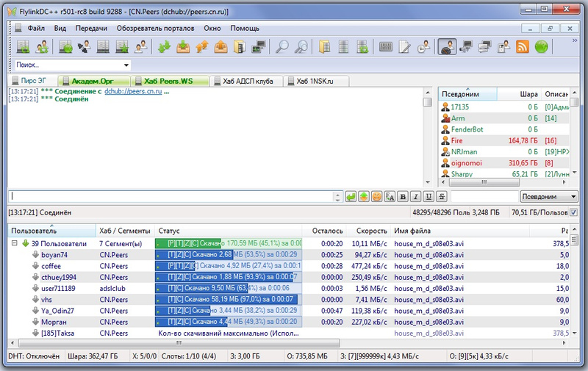Toggle italic text formatting in chat
The height and width of the screenshot is (371, 588).
coord(415,197)
